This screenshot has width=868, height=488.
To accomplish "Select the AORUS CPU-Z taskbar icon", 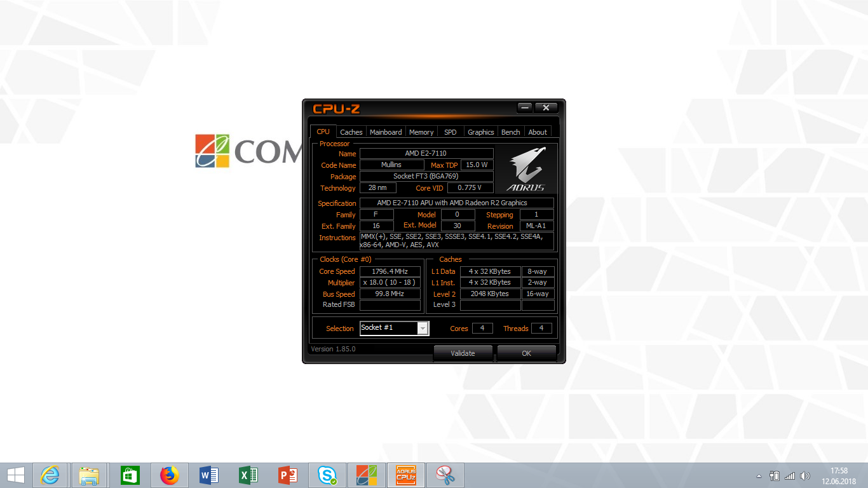I will click(x=406, y=475).
